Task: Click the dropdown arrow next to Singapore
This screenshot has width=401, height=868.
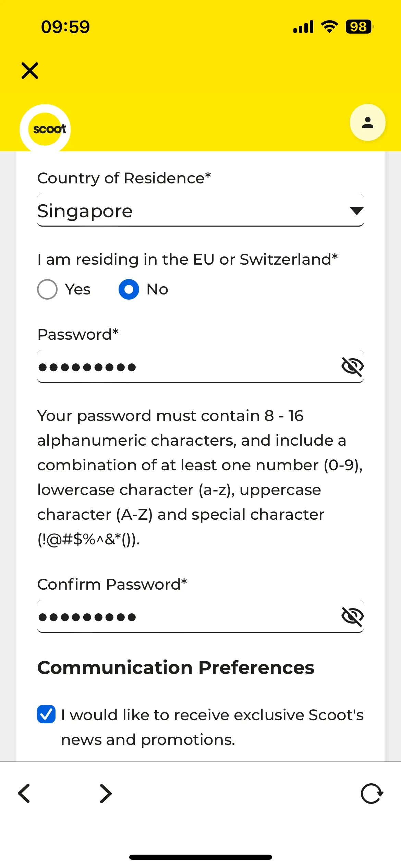Action: click(x=356, y=211)
